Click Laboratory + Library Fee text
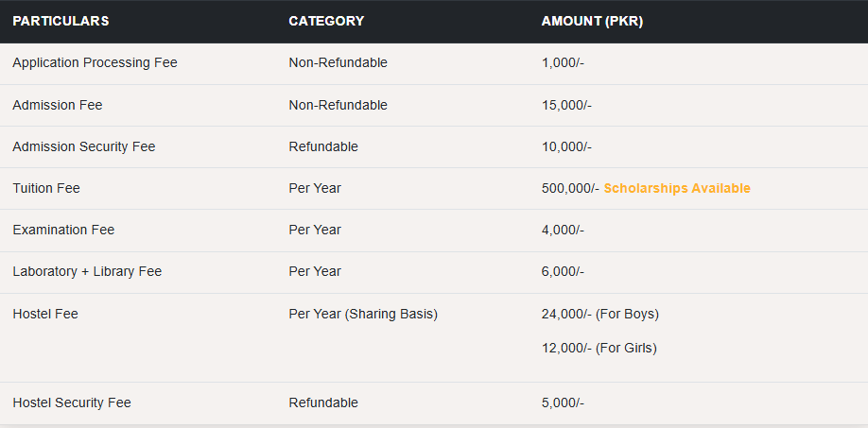Screen dimensions: 868x428 click(x=87, y=271)
